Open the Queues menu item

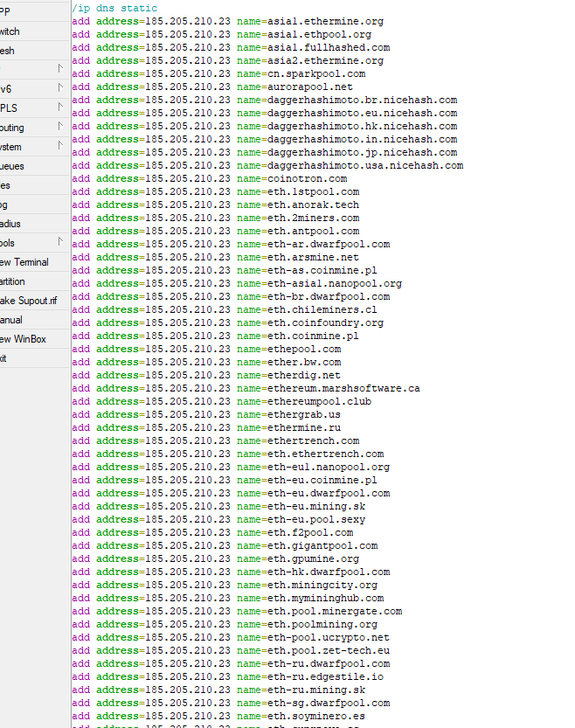[34, 166]
